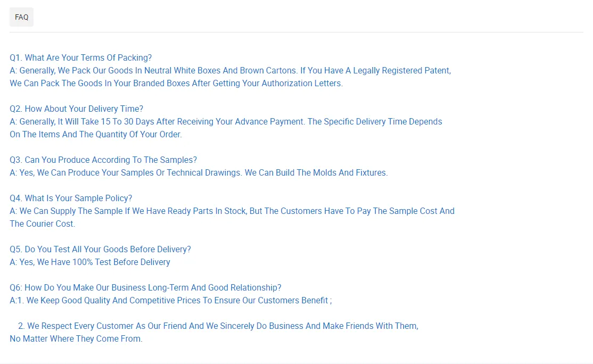
Task: Click the Q4 sample policy question
Action: click(x=71, y=198)
